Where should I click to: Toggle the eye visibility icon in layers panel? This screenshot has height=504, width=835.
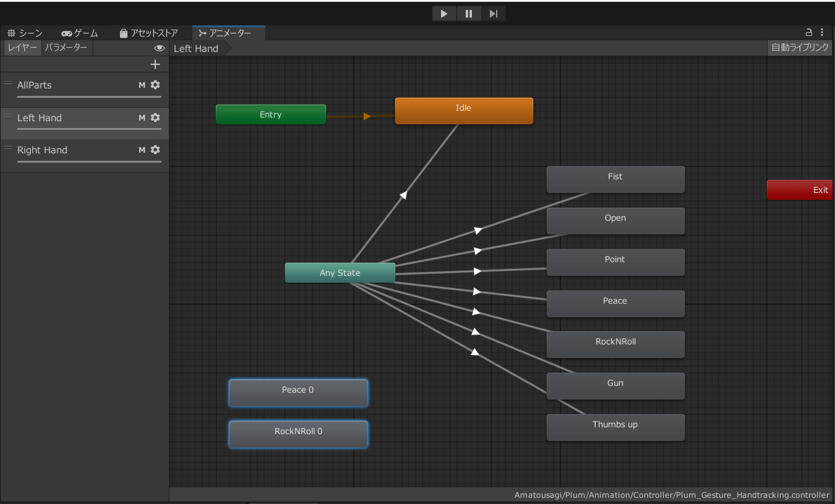pyautogui.click(x=160, y=48)
